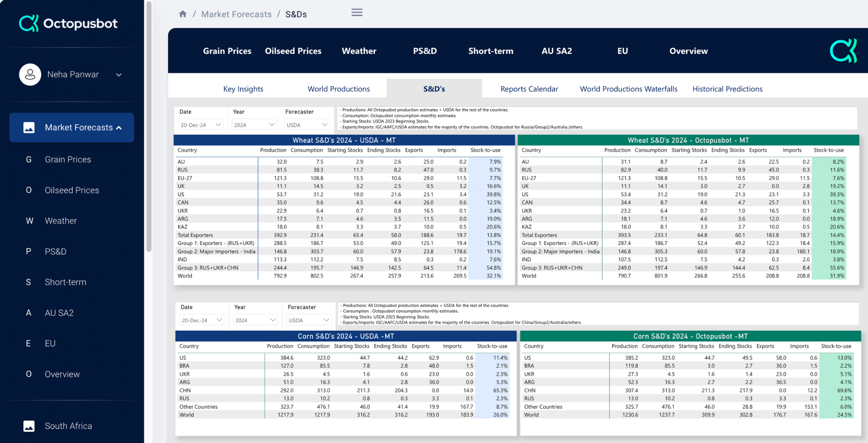Open Weather in sidebar
The height and width of the screenshot is (443, 868).
[x=71, y=221]
